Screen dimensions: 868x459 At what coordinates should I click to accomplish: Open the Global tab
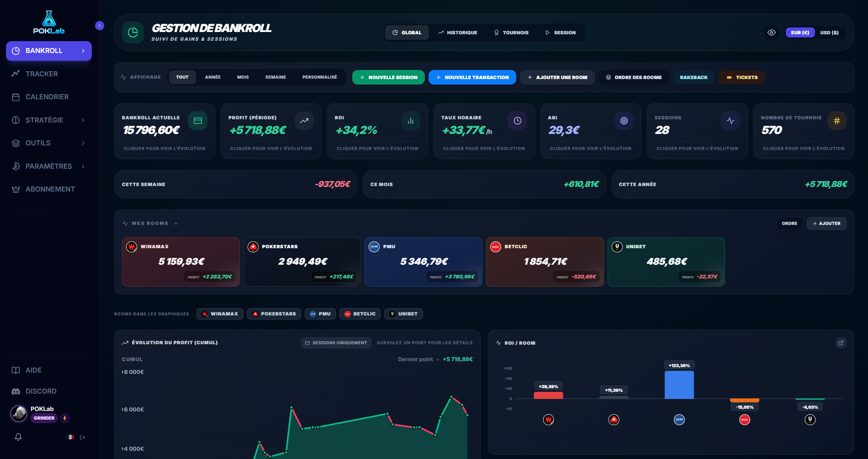click(407, 32)
